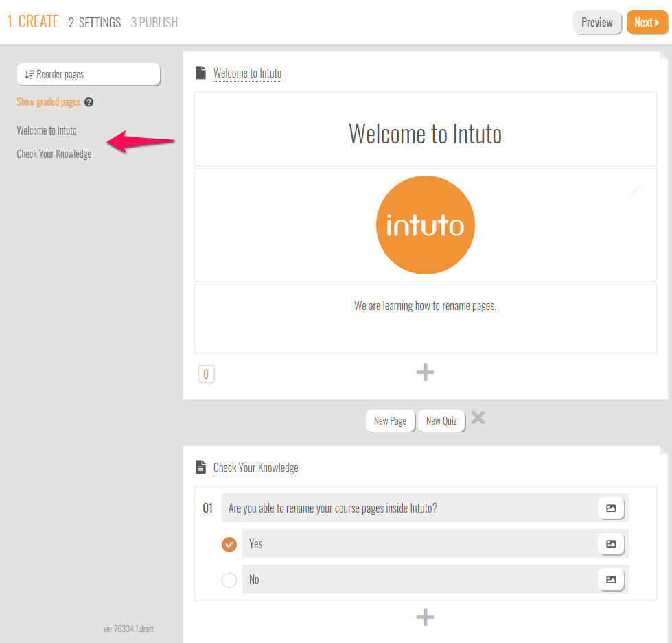Go to the Publish step tab
The image size is (672, 643).
pyautogui.click(x=154, y=23)
